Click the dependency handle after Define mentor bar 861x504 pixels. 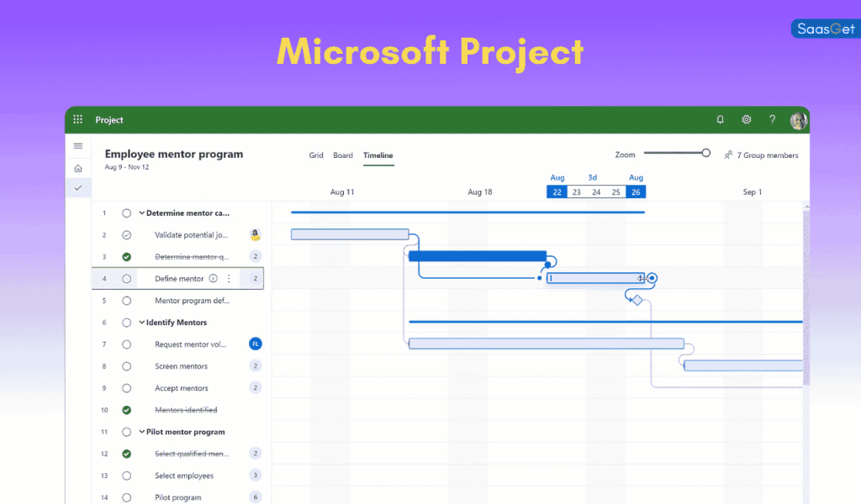coord(652,278)
